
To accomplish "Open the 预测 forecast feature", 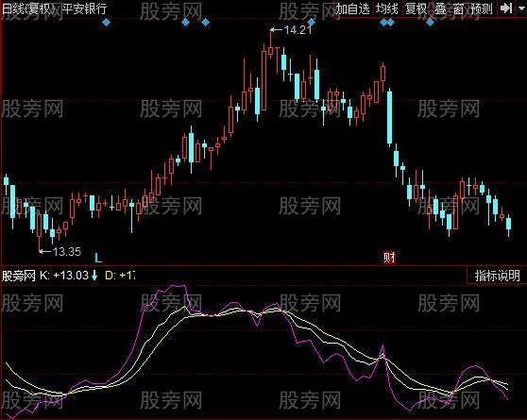I will pyautogui.click(x=482, y=8).
